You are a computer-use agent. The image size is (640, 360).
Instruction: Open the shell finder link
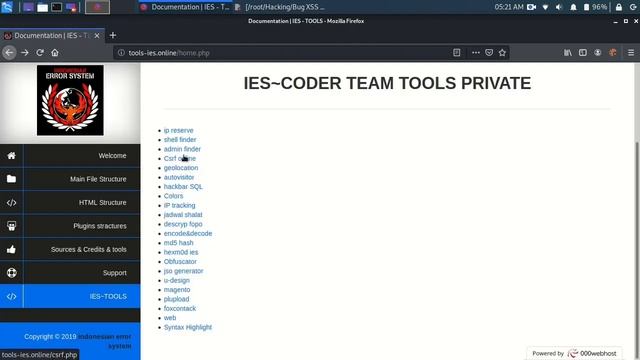click(x=180, y=140)
